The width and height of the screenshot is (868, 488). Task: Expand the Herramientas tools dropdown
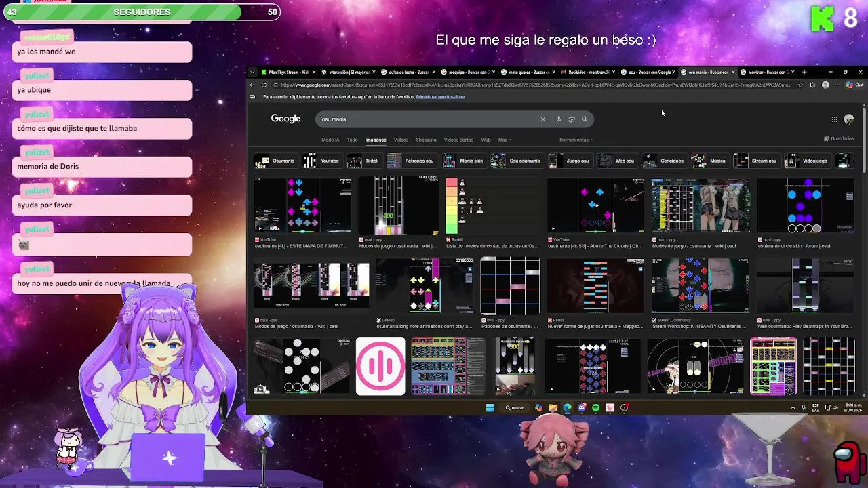click(576, 140)
